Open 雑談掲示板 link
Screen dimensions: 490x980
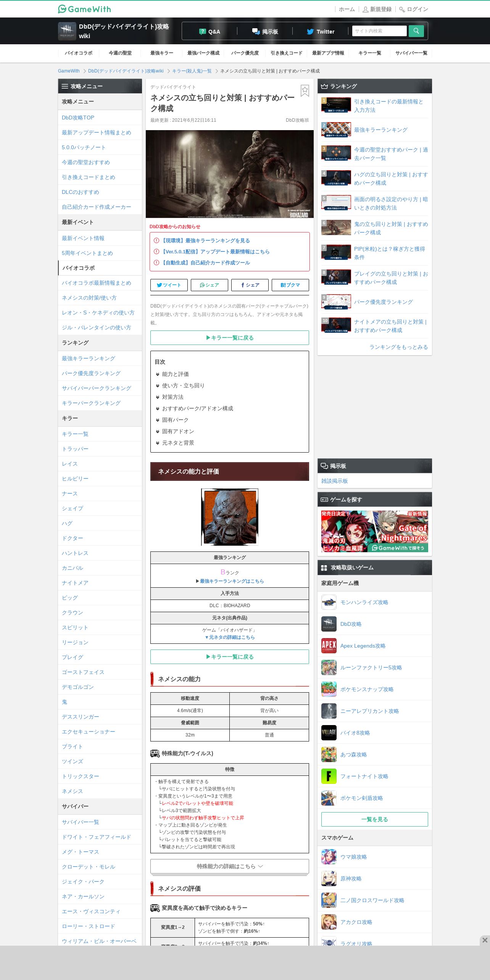tap(335, 481)
